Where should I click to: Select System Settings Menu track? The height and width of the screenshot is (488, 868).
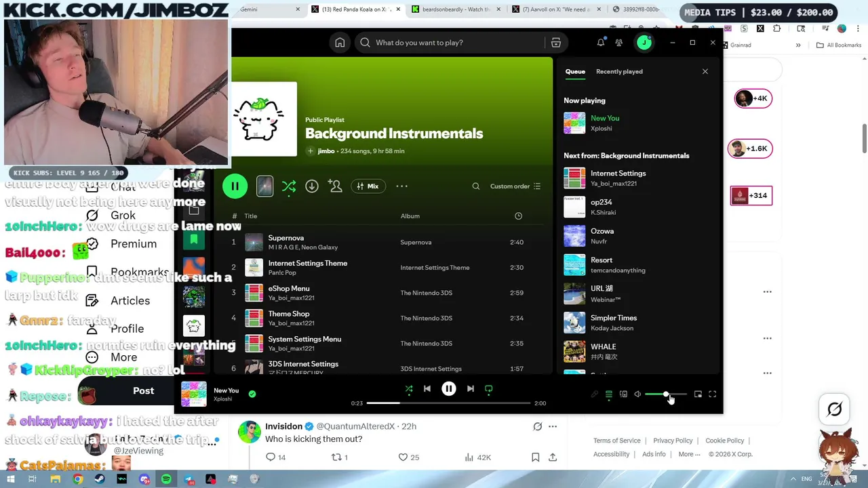click(383, 343)
